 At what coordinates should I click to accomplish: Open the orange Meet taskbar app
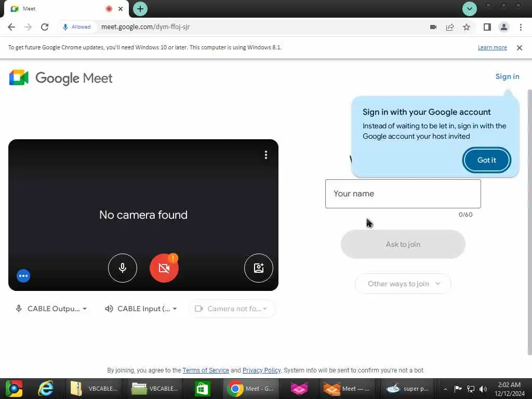click(x=347, y=389)
